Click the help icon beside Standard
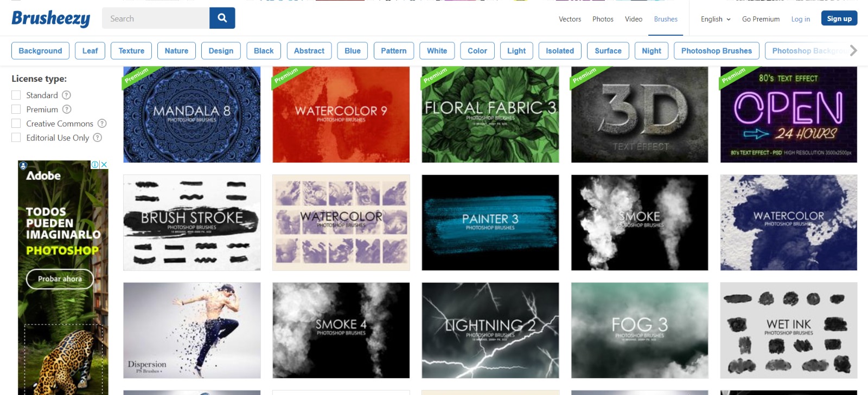This screenshot has width=868, height=395. coord(66,95)
